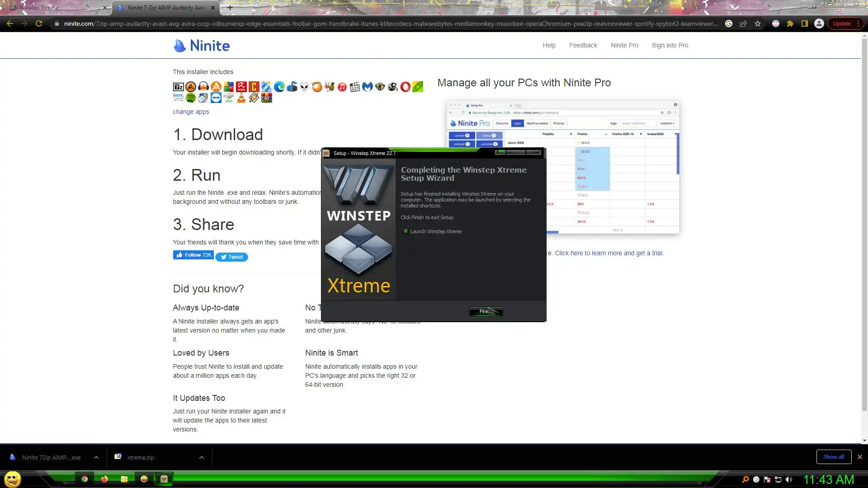
Task: Toggle Launch Winstep Xtreme checkbox
Action: [406, 231]
